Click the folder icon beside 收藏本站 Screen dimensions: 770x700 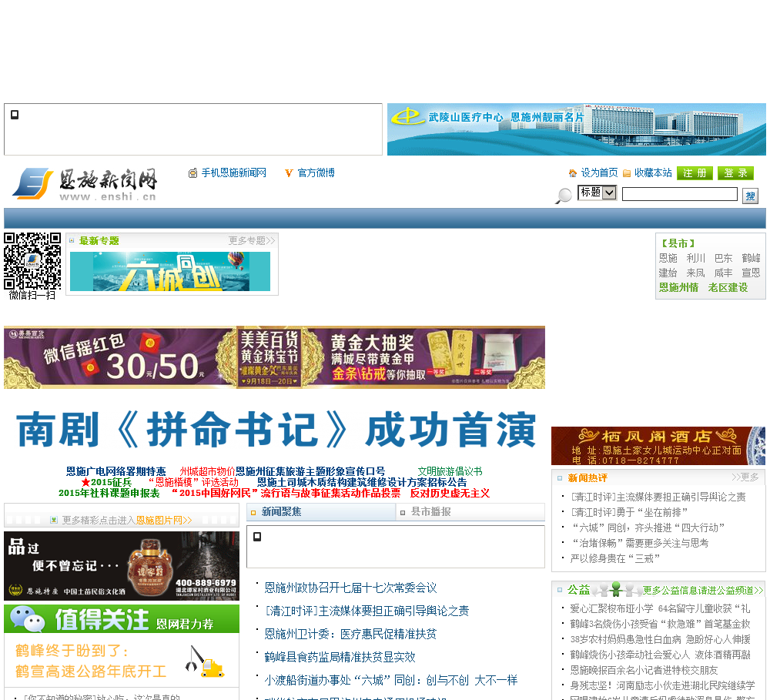[x=627, y=173]
